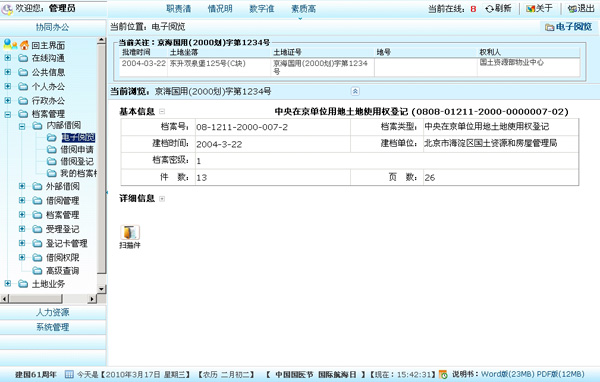Click the calendar icon in status bar
600x382 pixels.
point(69,374)
